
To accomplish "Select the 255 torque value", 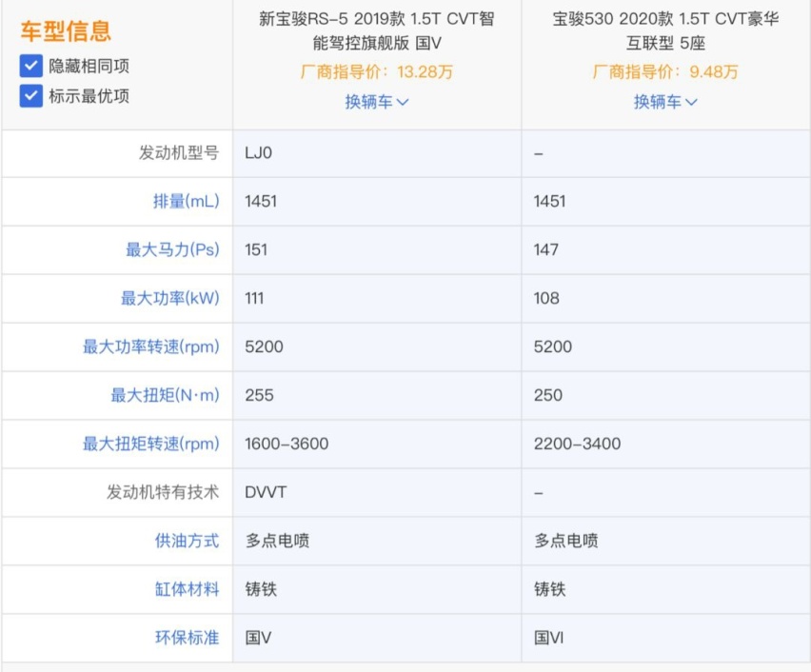I will coord(259,395).
